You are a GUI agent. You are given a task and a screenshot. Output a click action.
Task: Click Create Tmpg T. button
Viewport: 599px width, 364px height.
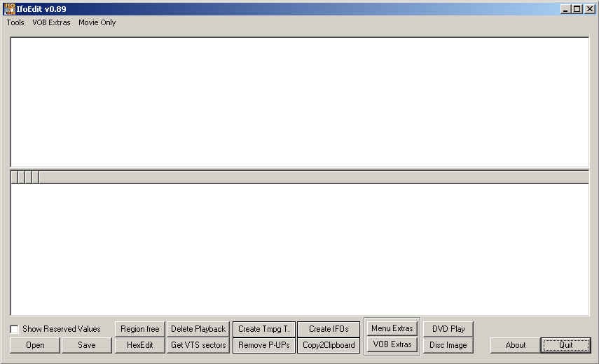coord(264,329)
